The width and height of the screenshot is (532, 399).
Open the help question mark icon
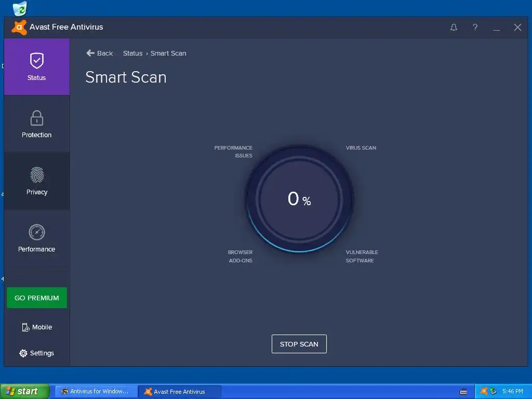pyautogui.click(x=475, y=27)
